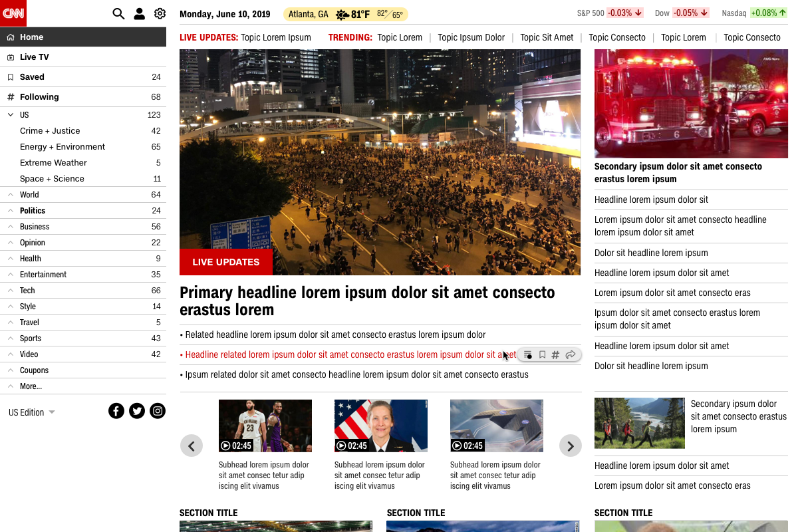The image size is (798, 532).
Task: Open the red hovered Headline related link
Action: pyautogui.click(x=348, y=355)
